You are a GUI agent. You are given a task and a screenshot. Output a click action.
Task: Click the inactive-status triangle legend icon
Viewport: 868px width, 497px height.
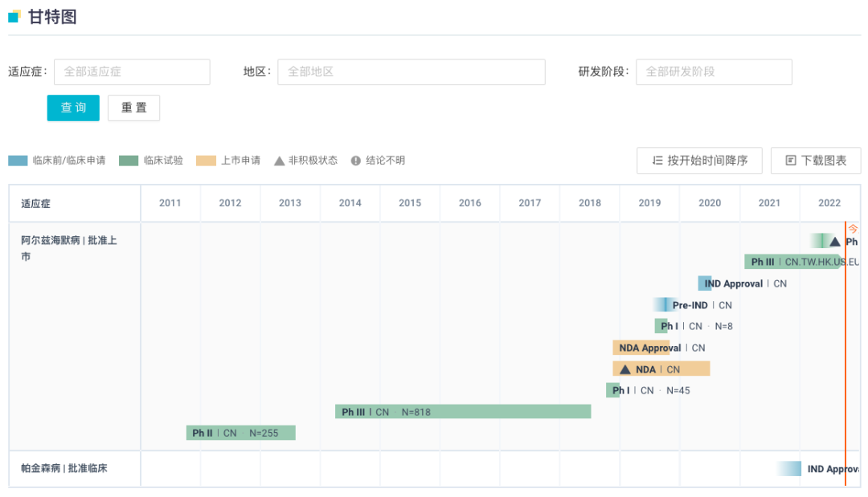tap(280, 161)
